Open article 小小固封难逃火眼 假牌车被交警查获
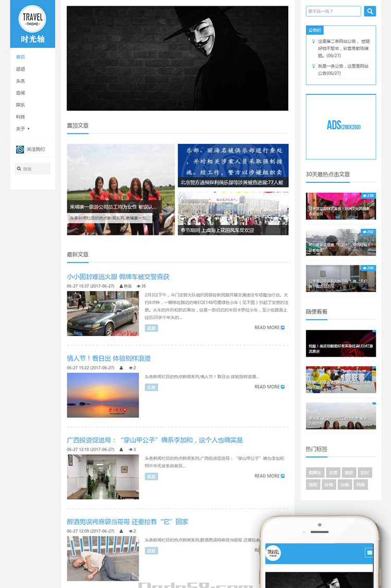391x588 pixels. [118, 277]
